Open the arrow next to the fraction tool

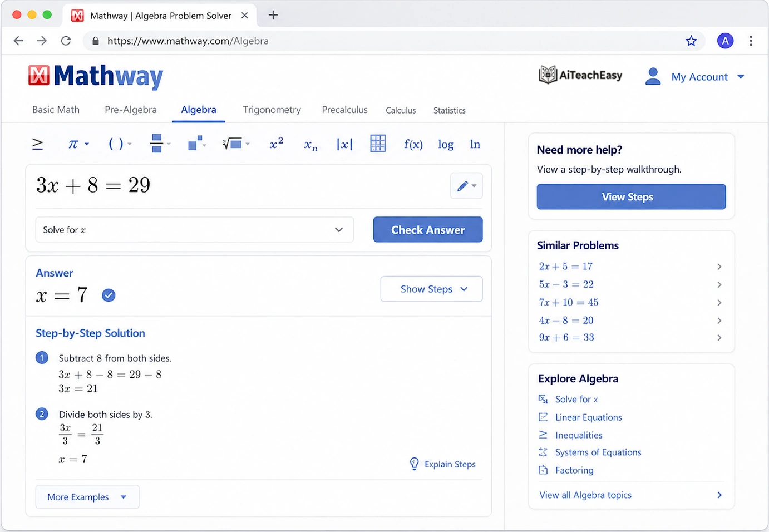pos(169,144)
